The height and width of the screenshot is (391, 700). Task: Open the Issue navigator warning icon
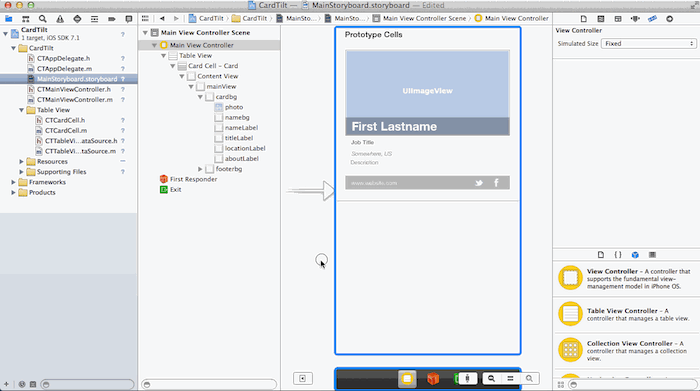[x=60, y=19]
